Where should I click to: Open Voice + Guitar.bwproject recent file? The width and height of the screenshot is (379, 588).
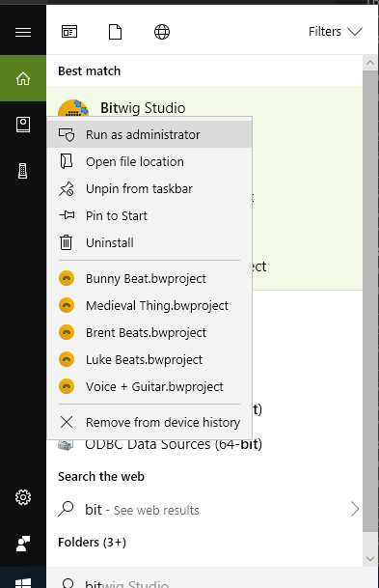149,386
